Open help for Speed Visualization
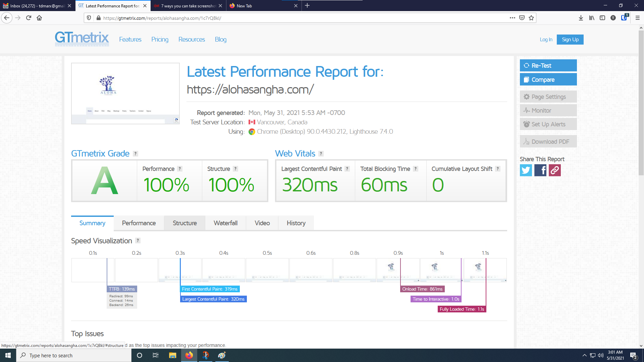 click(138, 240)
